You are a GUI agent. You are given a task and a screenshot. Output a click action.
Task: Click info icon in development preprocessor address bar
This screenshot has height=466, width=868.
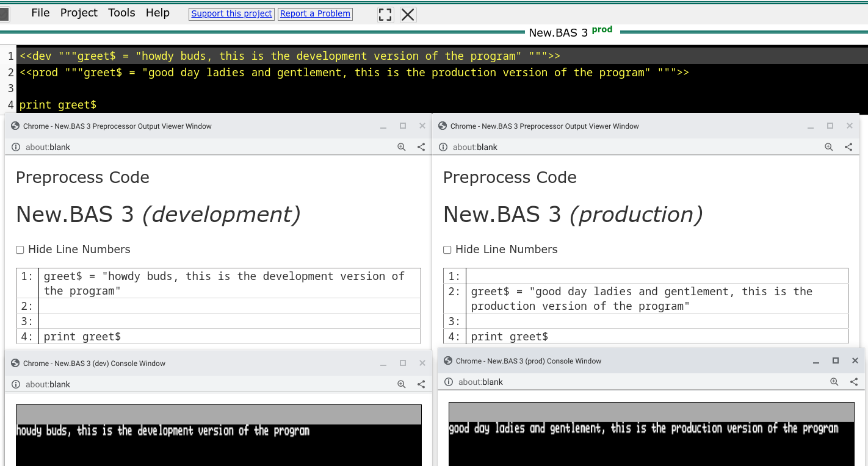pyautogui.click(x=16, y=147)
